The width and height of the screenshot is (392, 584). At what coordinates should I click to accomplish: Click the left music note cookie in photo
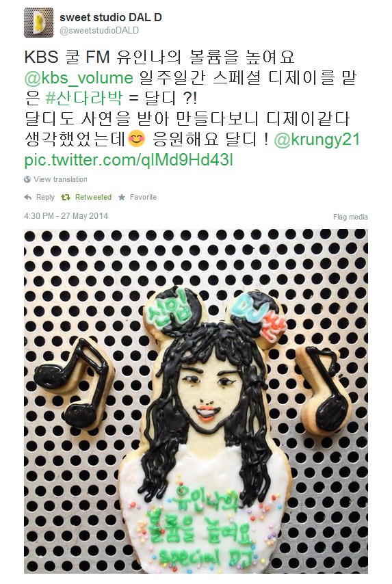coord(73,382)
